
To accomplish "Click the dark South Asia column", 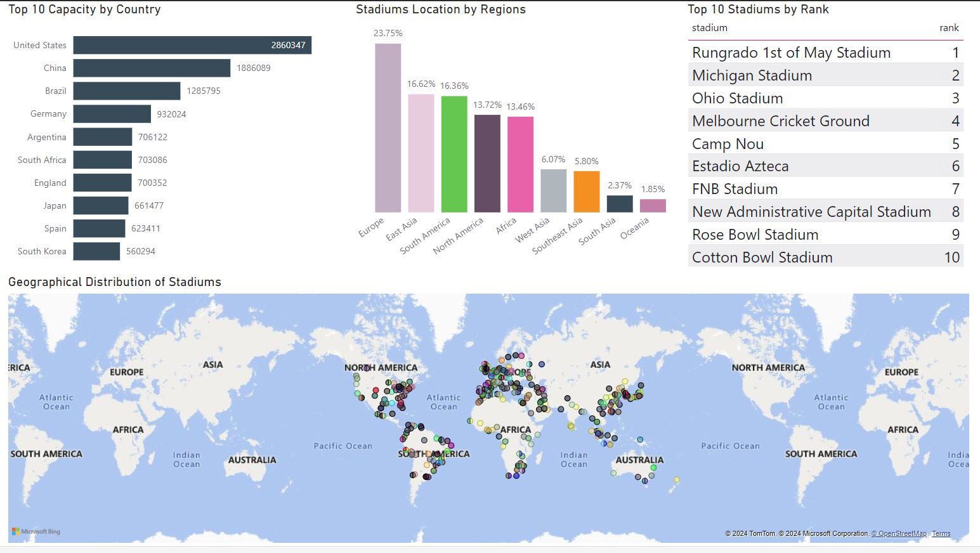I will pyautogui.click(x=620, y=204).
